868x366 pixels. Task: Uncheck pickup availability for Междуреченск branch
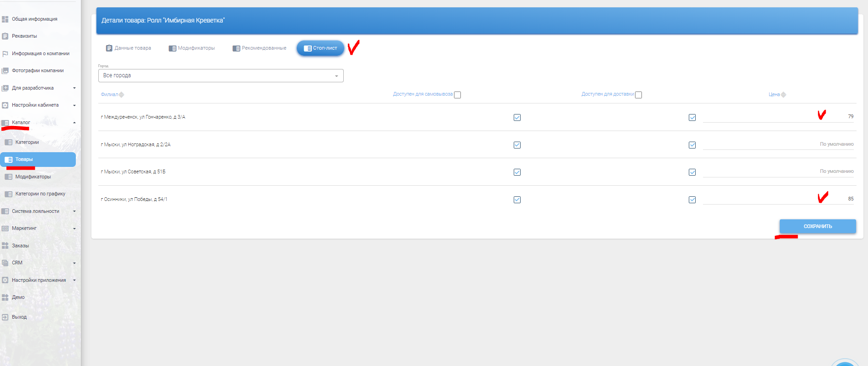(x=517, y=117)
